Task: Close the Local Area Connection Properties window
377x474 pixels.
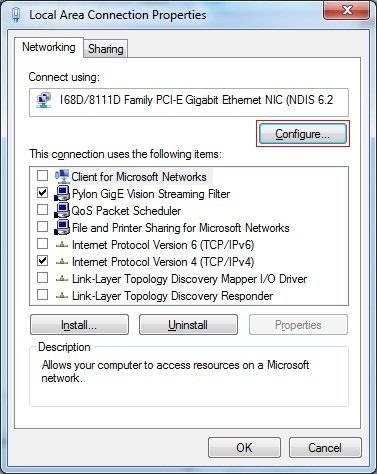Action: (347, 10)
